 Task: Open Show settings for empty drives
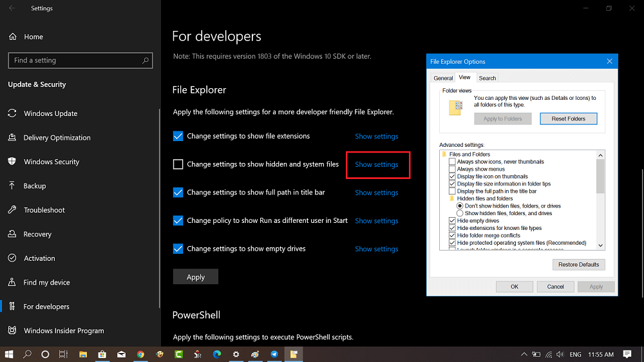[376, 249]
